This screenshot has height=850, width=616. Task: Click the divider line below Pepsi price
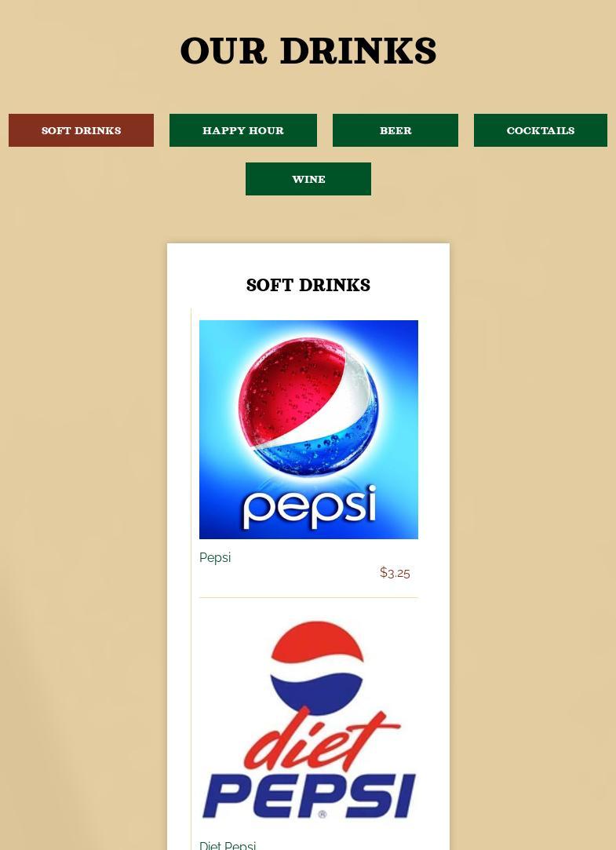point(309,598)
